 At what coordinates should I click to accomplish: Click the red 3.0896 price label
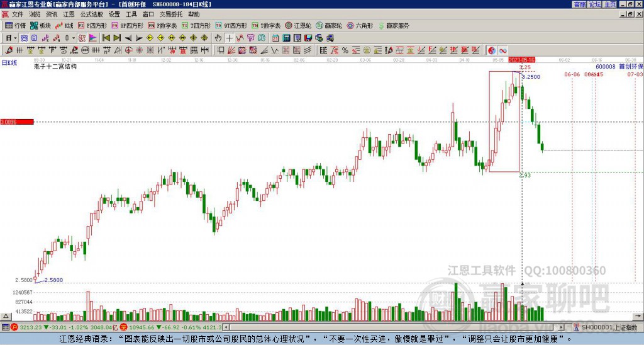tap(16, 122)
